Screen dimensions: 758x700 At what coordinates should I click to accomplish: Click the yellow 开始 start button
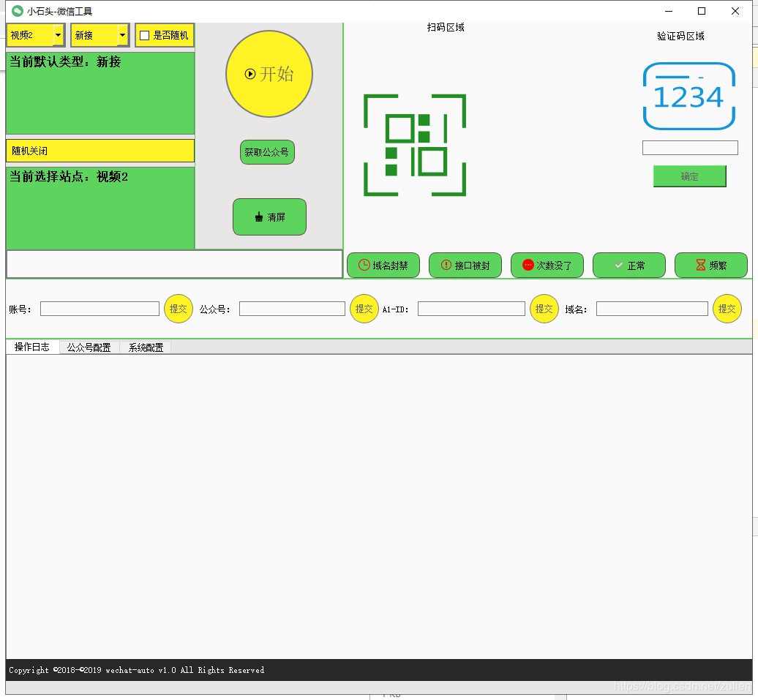coord(269,74)
